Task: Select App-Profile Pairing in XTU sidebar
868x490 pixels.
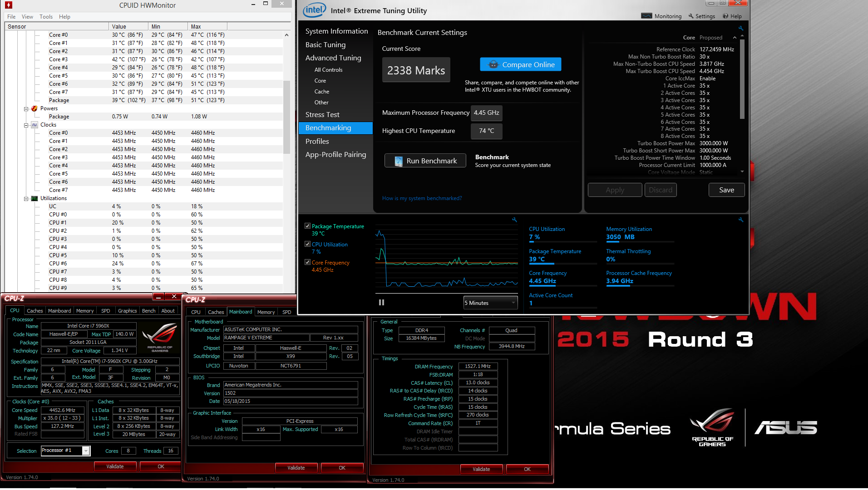Action: coord(335,155)
